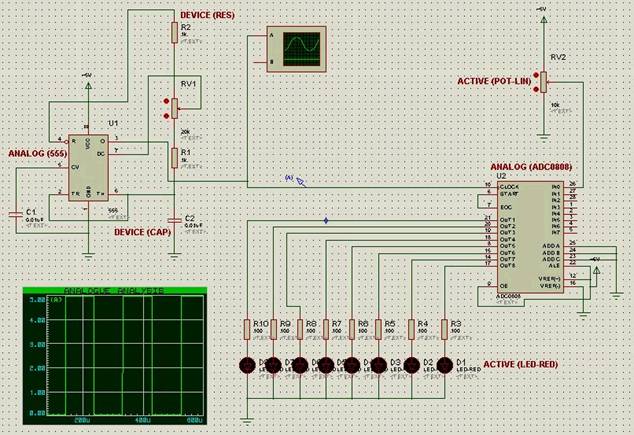Click the ACTIVE (LED-RED) label
Viewport: 634px width, 435px height.
[x=521, y=364]
